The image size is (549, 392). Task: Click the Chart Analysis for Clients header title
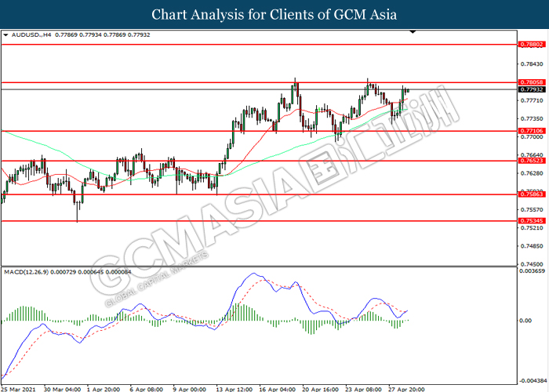tap(274, 14)
